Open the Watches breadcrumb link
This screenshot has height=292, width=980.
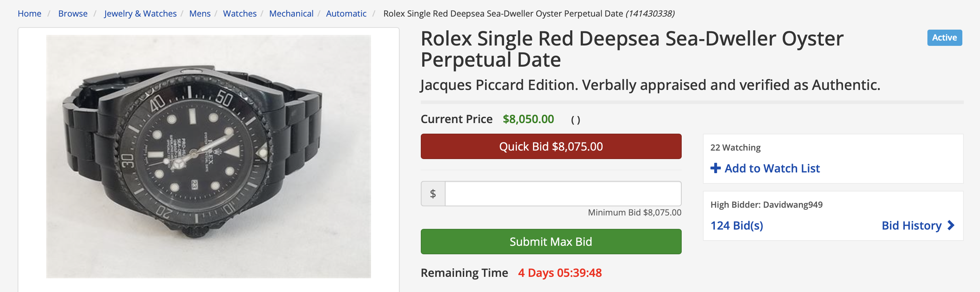(240, 14)
